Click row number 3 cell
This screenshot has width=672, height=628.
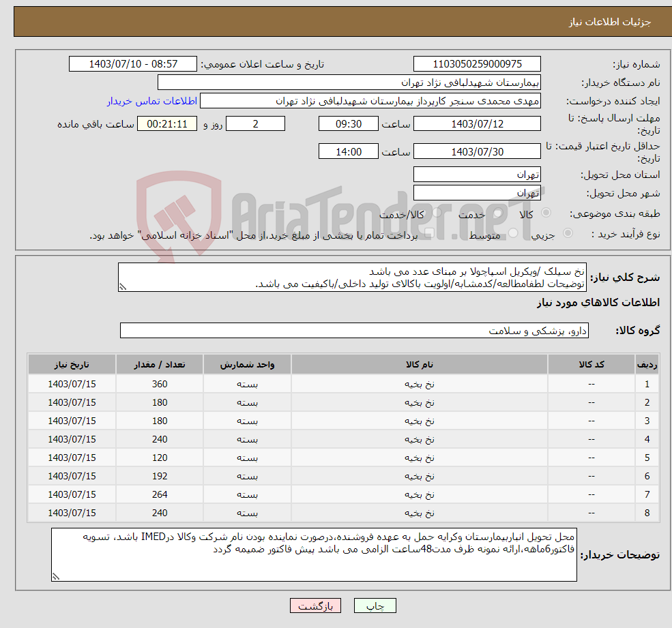[647, 421]
